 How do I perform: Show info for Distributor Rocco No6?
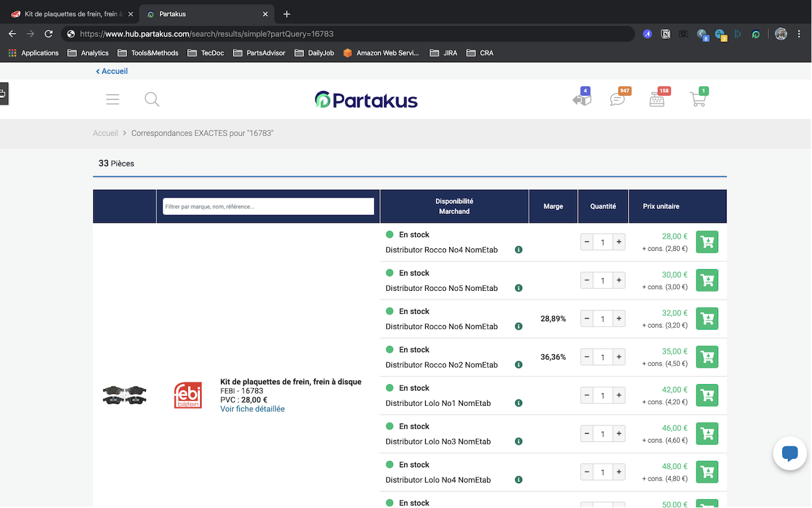coord(518,326)
